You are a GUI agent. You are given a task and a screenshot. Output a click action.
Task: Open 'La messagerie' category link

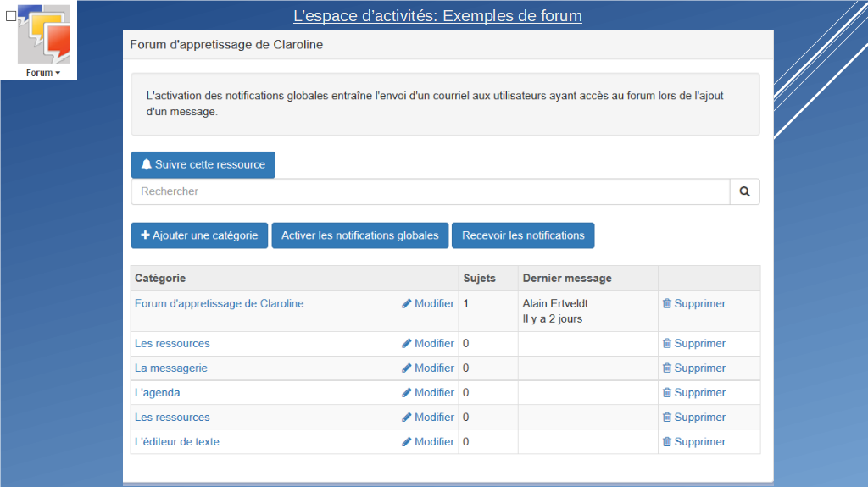[171, 368]
